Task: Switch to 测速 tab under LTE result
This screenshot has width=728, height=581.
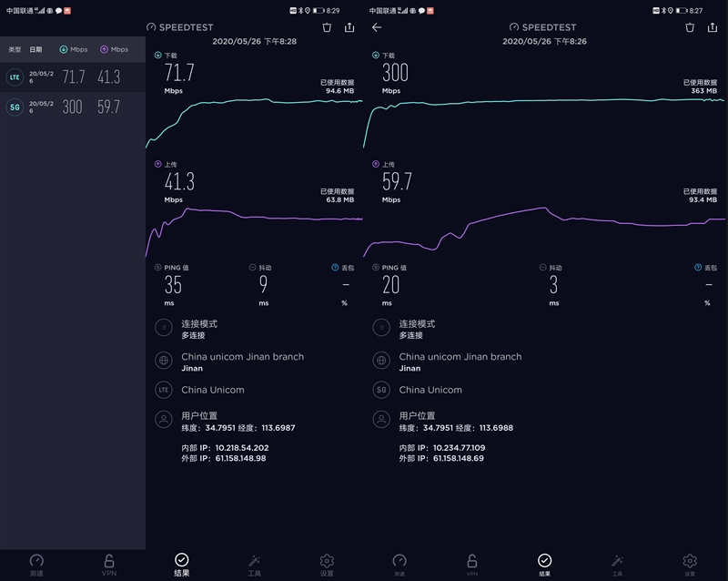Action: 36,564
